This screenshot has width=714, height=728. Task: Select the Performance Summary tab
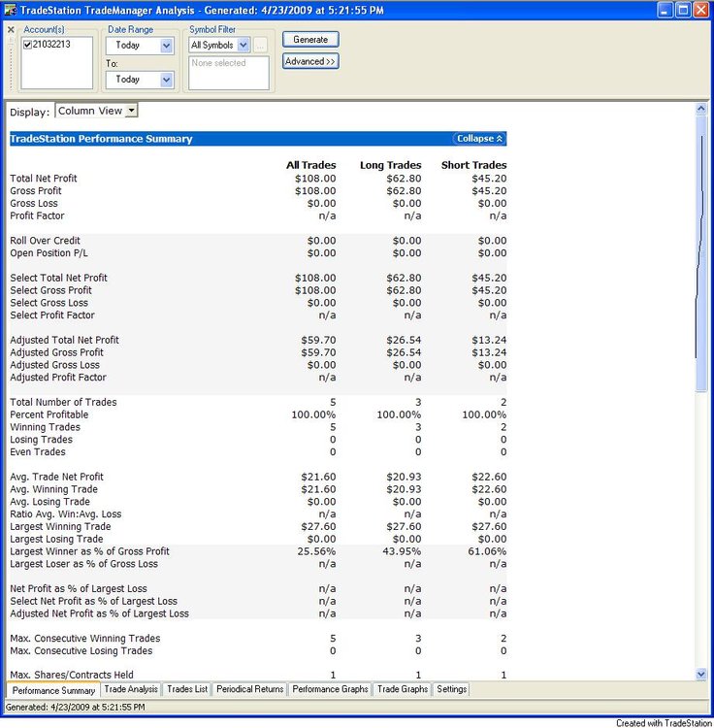(53, 690)
